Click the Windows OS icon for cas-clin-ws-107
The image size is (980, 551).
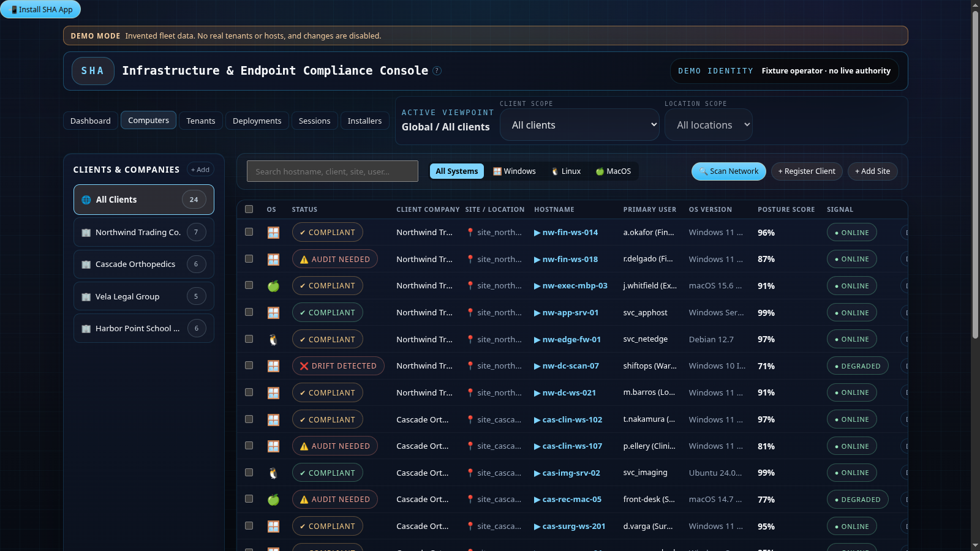click(x=273, y=446)
